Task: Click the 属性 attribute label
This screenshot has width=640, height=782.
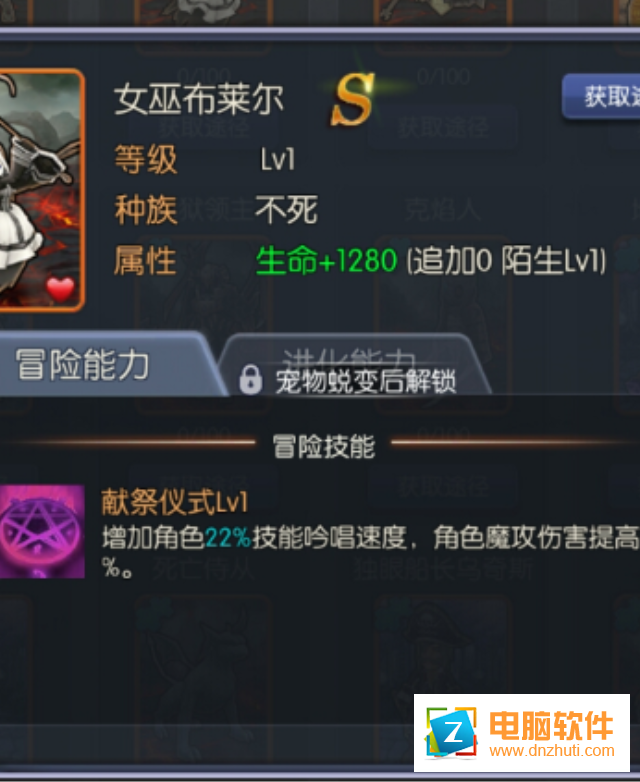Action: pos(145,260)
